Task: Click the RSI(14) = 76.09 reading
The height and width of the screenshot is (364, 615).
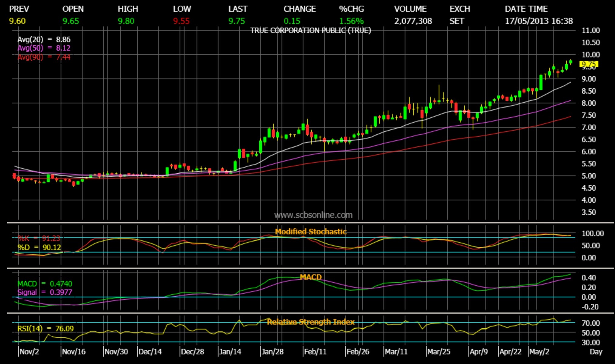Action: click(x=46, y=329)
